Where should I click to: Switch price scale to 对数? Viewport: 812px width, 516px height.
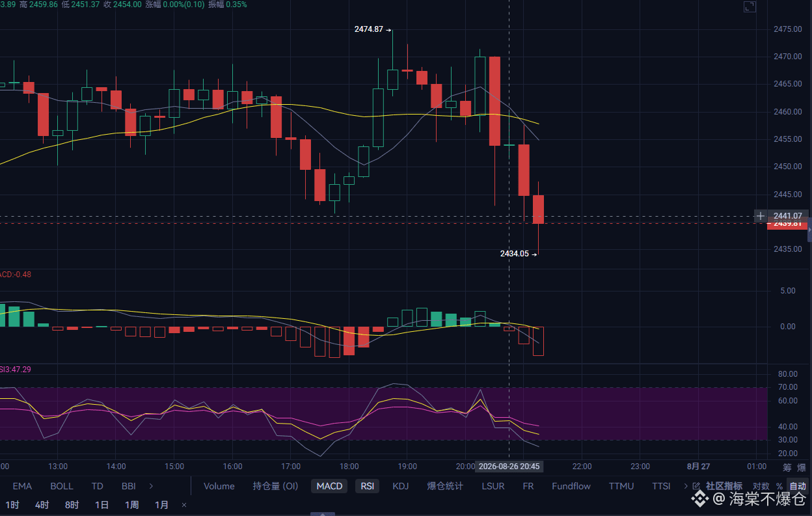point(761,486)
